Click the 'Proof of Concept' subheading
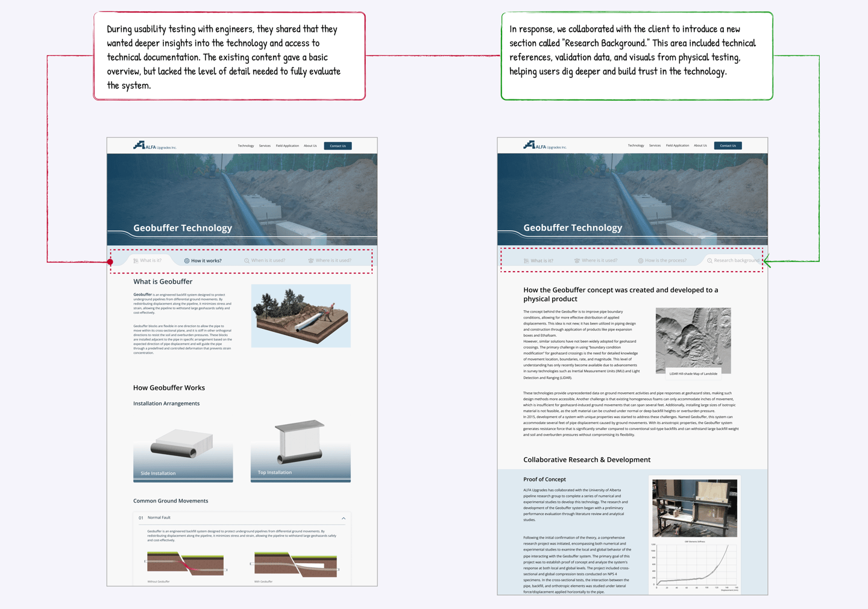The height and width of the screenshot is (609, 868). coord(544,479)
